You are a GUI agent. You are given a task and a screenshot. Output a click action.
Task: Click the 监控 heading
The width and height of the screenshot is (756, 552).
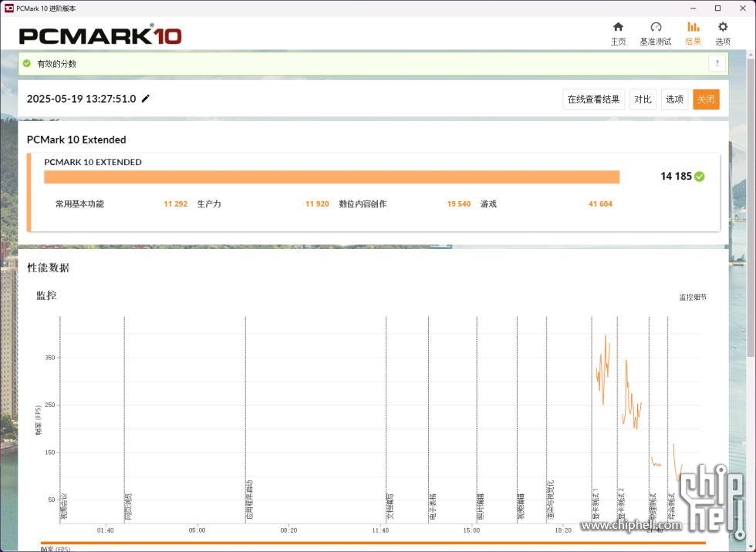click(x=46, y=295)
